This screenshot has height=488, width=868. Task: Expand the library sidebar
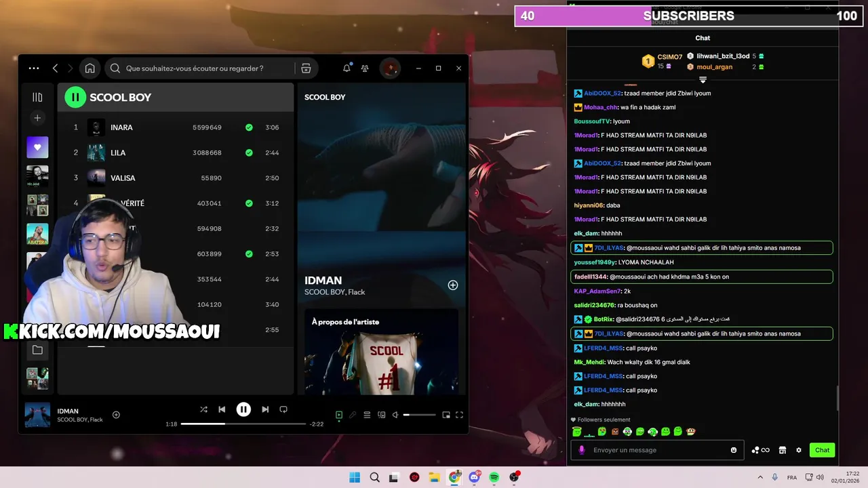37,97
